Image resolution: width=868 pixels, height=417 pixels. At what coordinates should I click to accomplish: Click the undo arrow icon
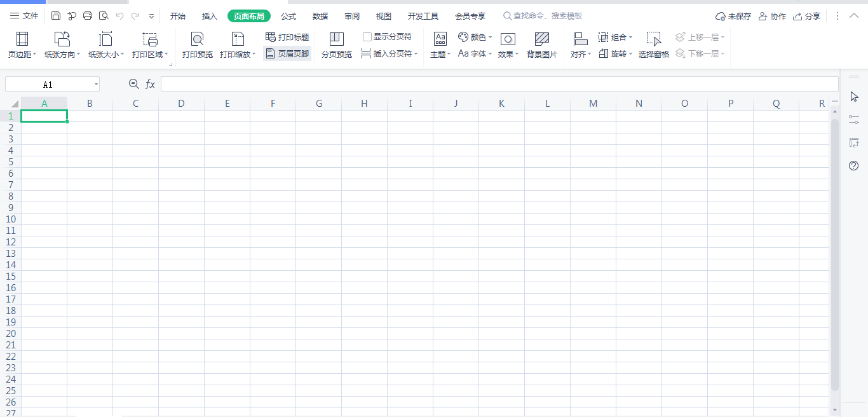119,16
